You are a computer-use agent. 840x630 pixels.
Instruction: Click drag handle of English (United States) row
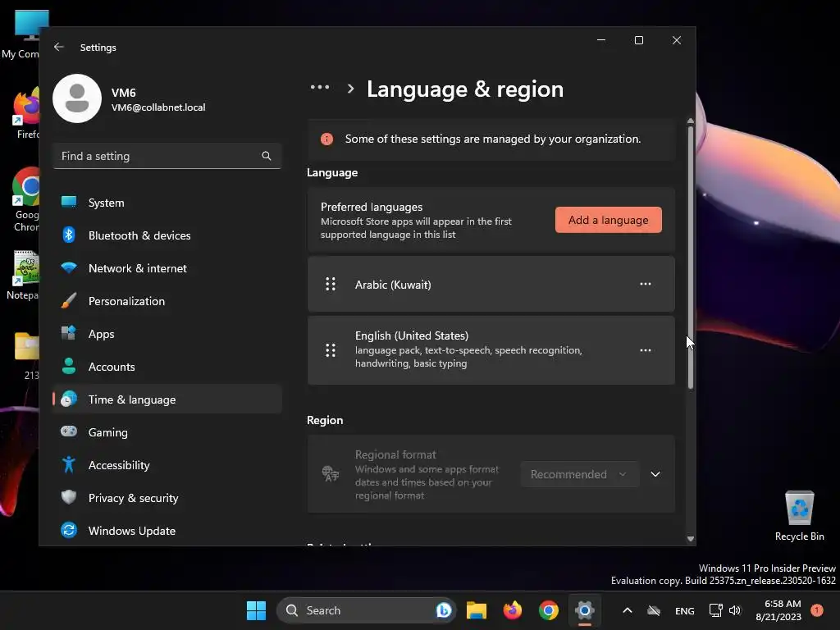pyautogui.click(x=331, y=350)
